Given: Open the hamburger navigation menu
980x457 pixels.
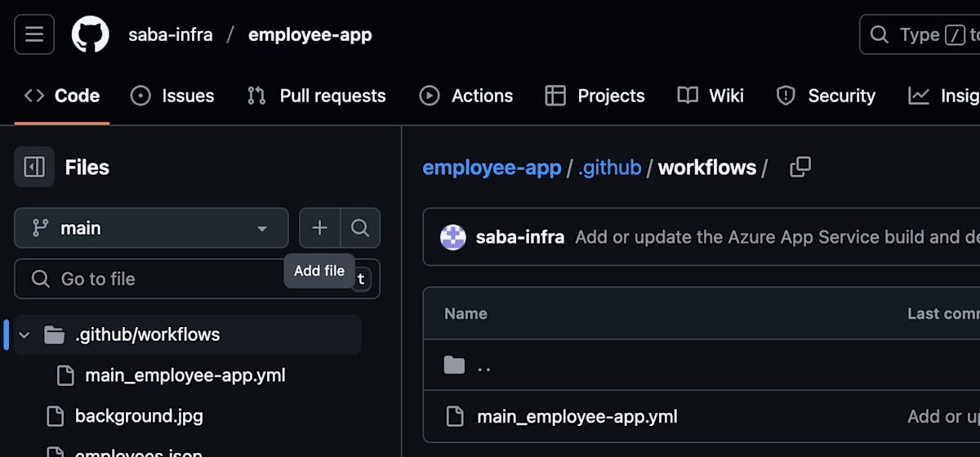Looking at the screenshot, I should coord(34,34).
